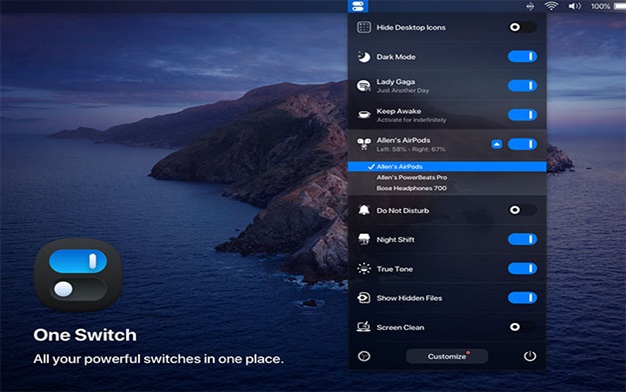This screenshot has height=392, width=626.
Task: Open the Wi-Fi menu bar icon
Action: (x=551, y=6)
